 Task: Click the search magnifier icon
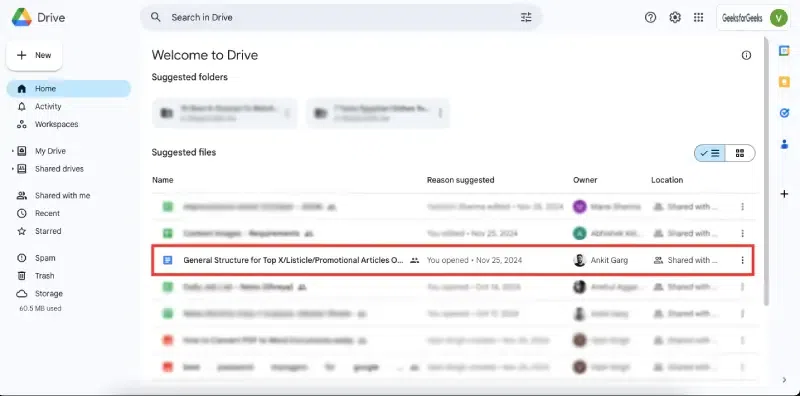[x=156, y=17]
